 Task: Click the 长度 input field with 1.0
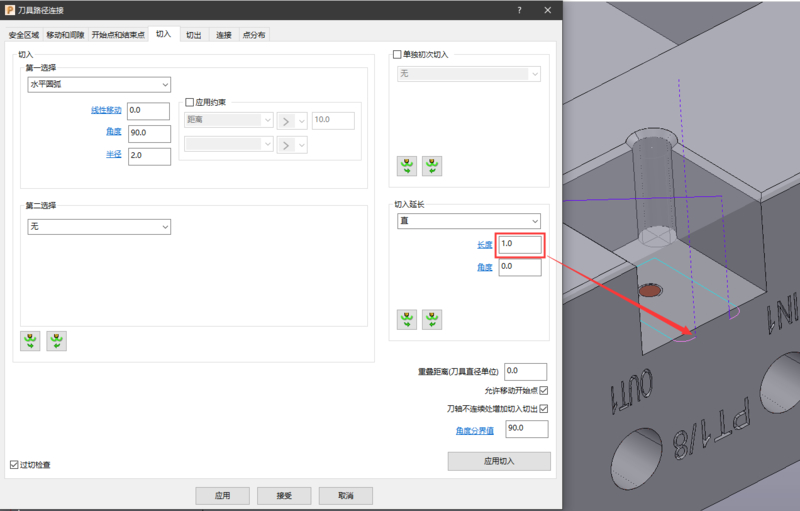pos(519,244)
